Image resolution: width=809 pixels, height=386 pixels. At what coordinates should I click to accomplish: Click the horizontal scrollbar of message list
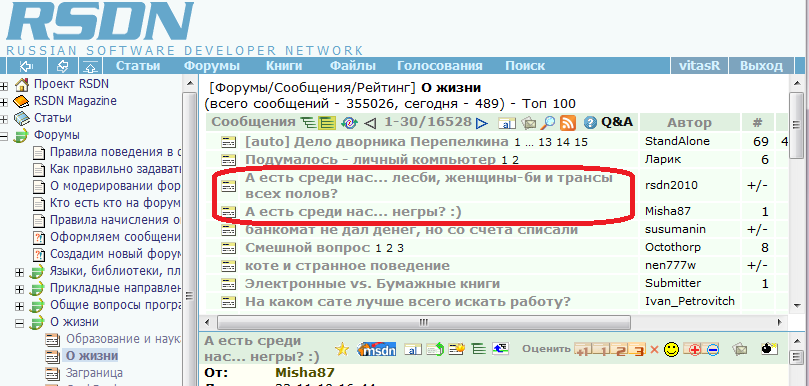pos(423,322)
